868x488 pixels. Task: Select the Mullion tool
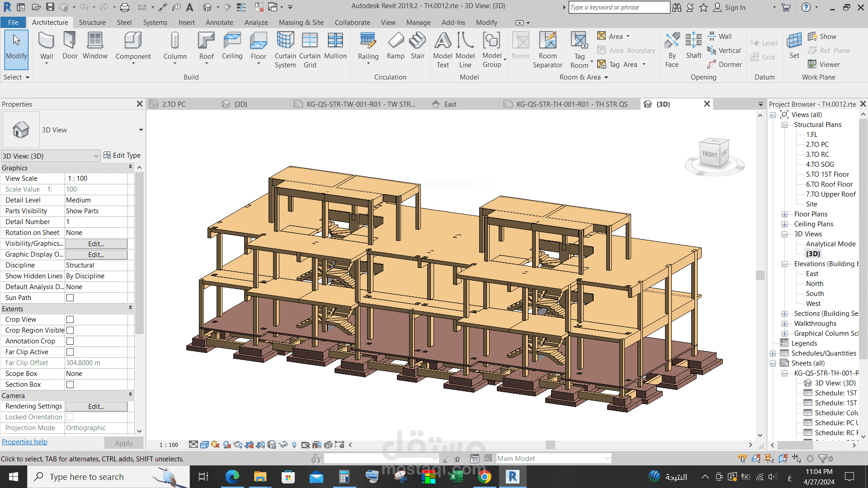(x=335, y=46)
